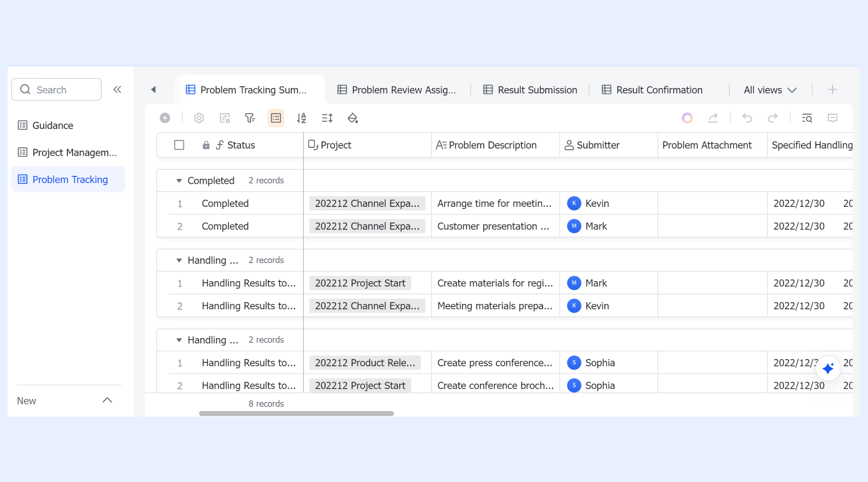Click Mark's avatar in Customer presentation row
Viewport: 868px width, 482px height.
tap(574, 226)
